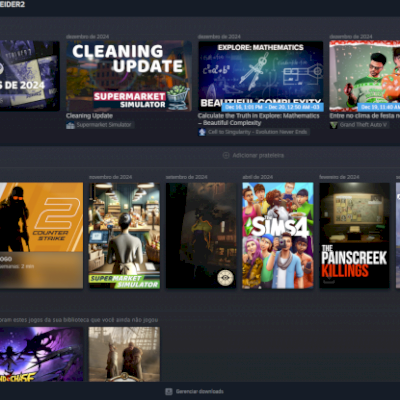Open Gerenciar downloads at the bottom
Image resolution: width=400 pixels, height=400 pixels.
195,391
